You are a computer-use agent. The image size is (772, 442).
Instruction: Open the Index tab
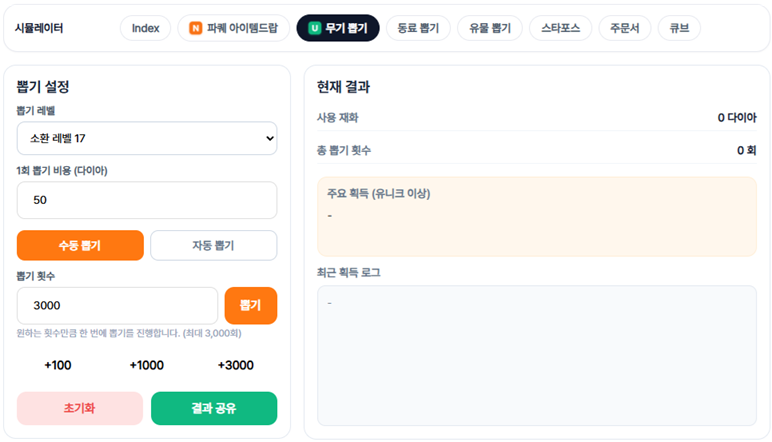pyautogui.click(x=145, y=28)
